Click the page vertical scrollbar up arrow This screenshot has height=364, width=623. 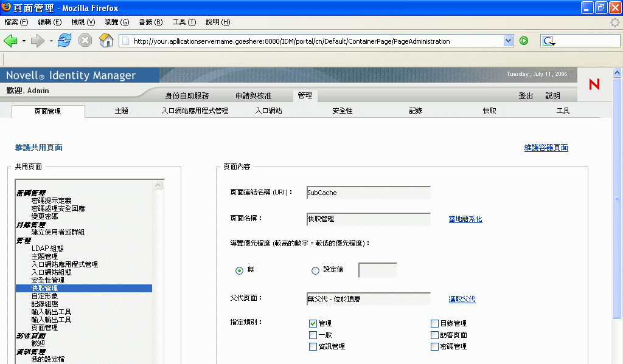pos(617,73)
